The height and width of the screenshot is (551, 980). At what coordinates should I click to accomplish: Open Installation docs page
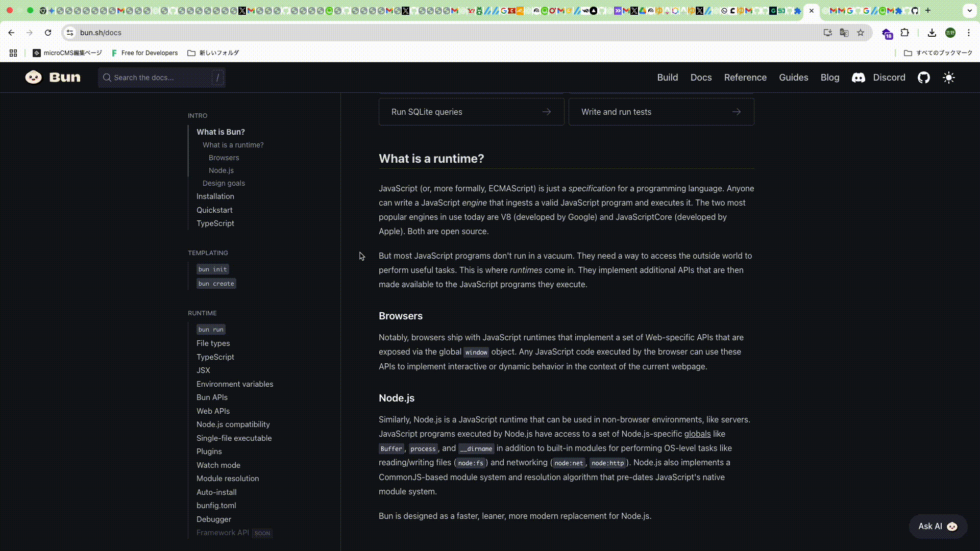215,196
